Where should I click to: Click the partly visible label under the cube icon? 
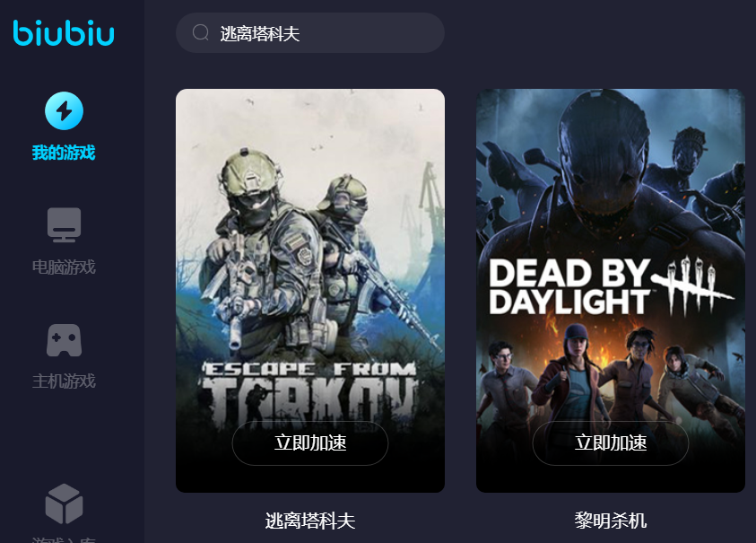64,539
